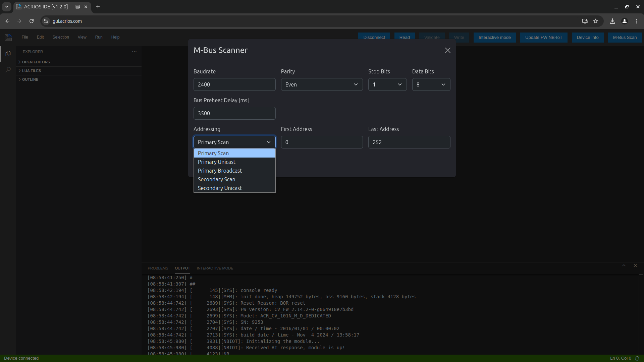The height and width of the screenshot is (362, 644).
Task: Click the Explorer panel icon in sidebar
Action: tap(8, 53)
